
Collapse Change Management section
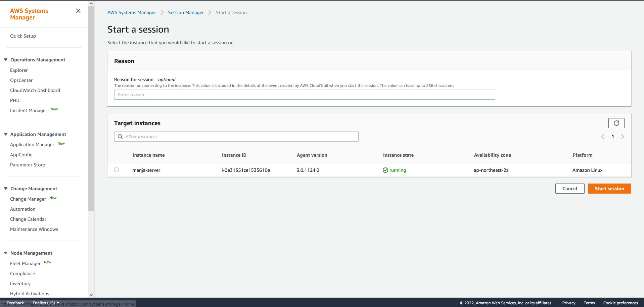pos(6,189)
